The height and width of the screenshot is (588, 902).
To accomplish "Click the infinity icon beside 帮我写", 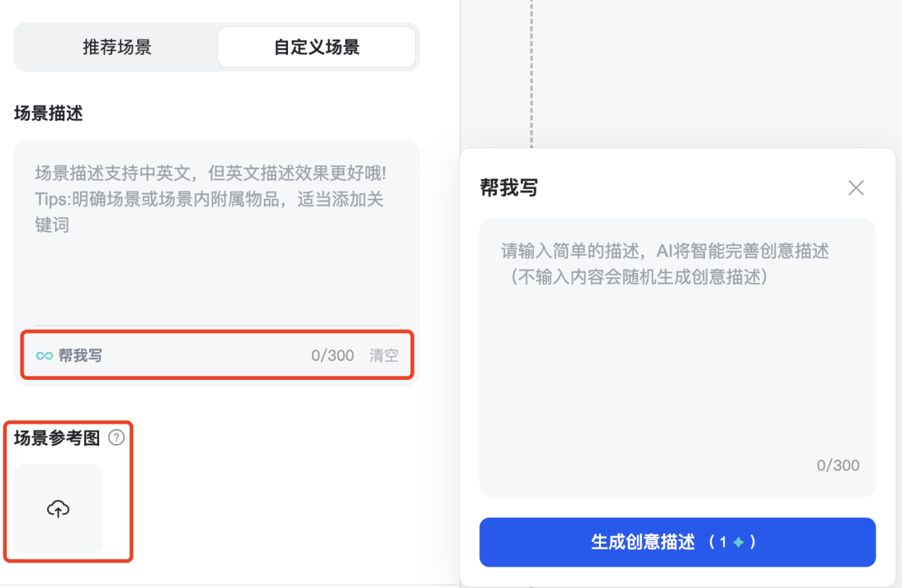I will pos(44,356).
